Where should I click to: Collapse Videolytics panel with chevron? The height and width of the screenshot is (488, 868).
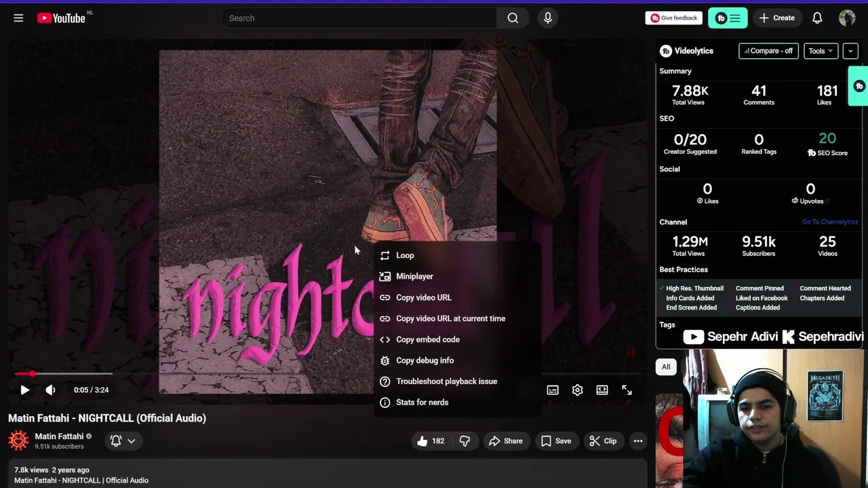coord(850,51)
